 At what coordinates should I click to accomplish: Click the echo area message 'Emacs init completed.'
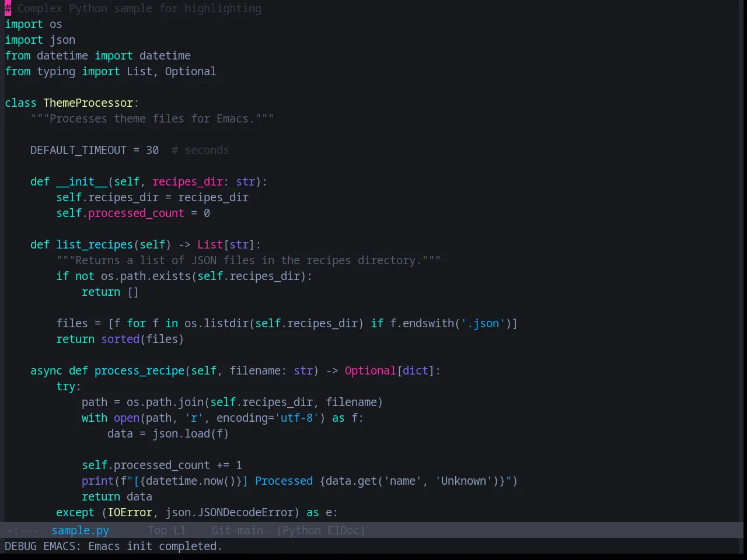click(155, 546)
